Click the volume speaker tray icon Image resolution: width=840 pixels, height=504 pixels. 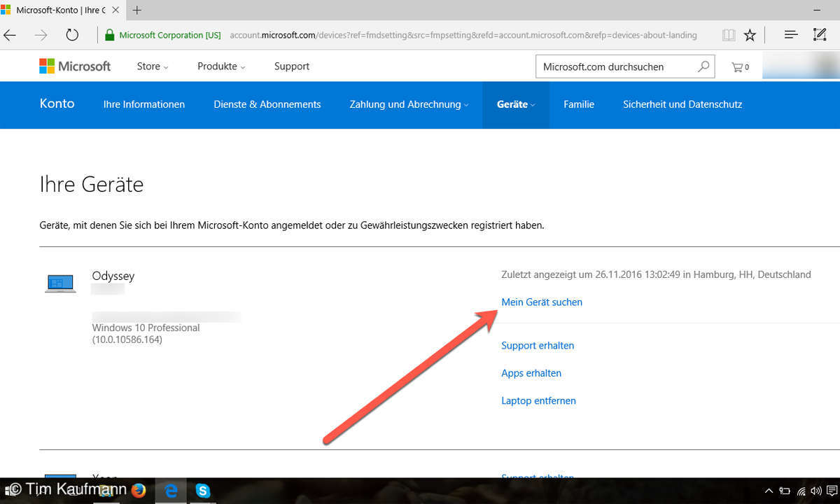[x=817, y=491]
